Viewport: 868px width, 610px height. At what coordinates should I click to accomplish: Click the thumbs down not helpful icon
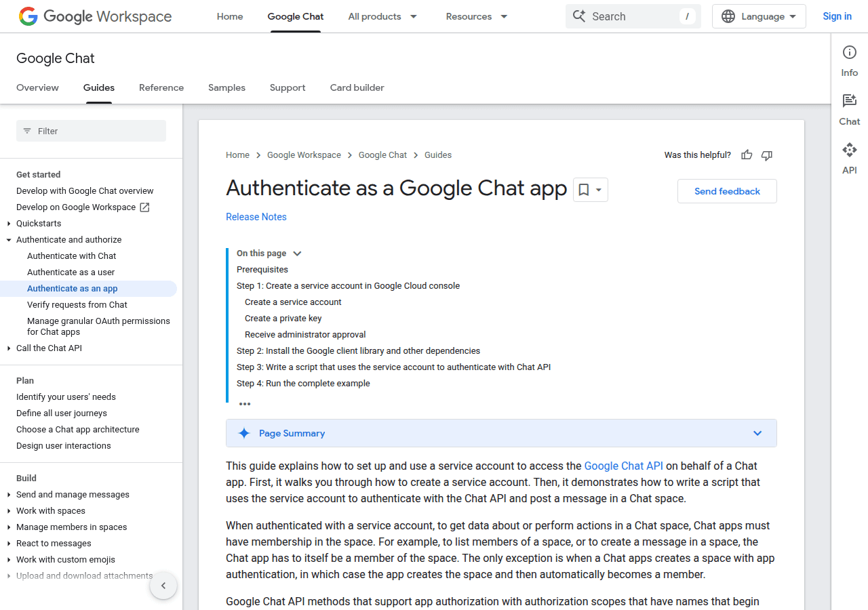[x=767, y=155]
